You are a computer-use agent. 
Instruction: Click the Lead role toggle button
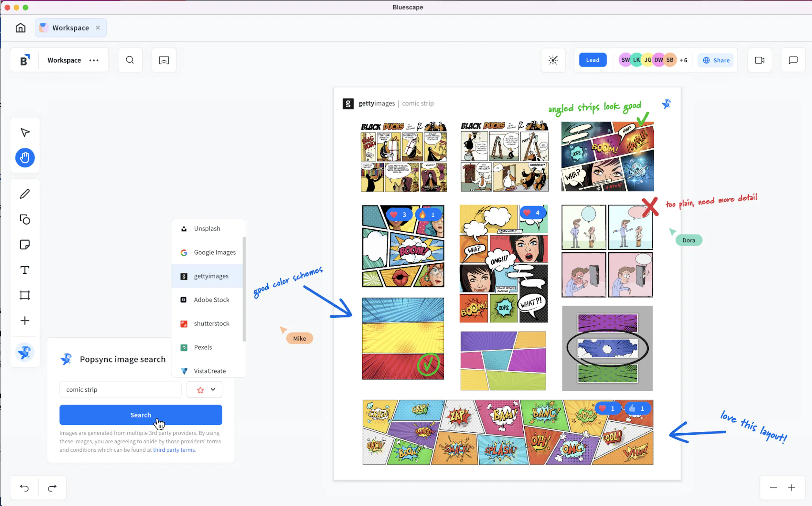[x=592, y=60]
